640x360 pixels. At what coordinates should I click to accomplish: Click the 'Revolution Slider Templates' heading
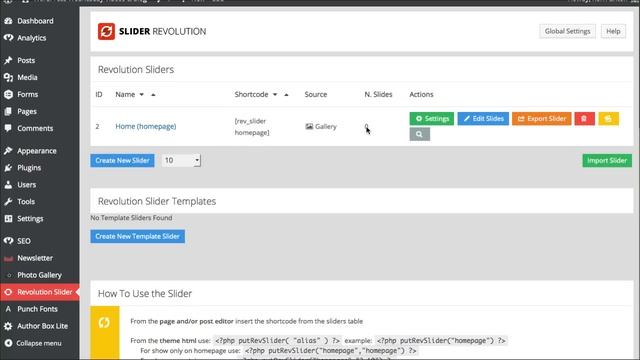(157, 201)
